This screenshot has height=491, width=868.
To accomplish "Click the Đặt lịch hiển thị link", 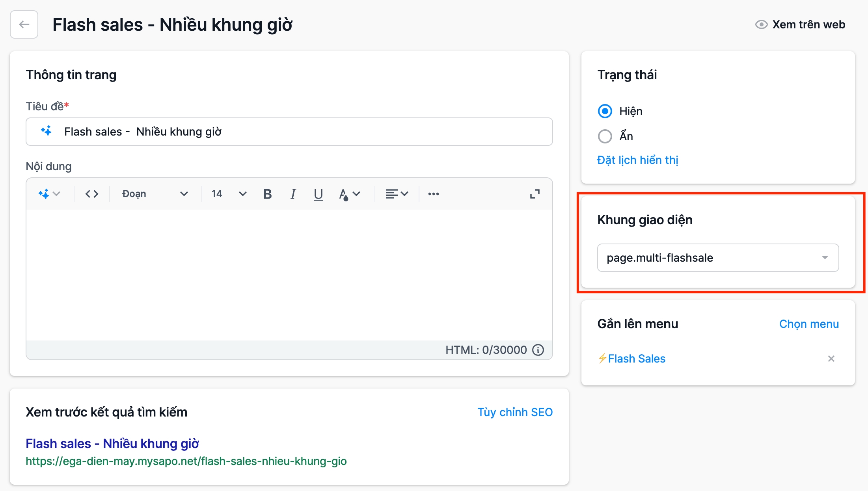I will point(637,160).
